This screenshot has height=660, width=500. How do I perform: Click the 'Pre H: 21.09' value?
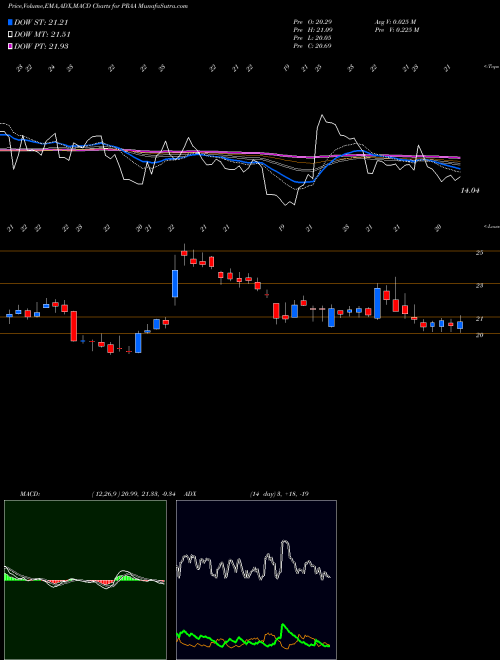click(x=313, y=30)
